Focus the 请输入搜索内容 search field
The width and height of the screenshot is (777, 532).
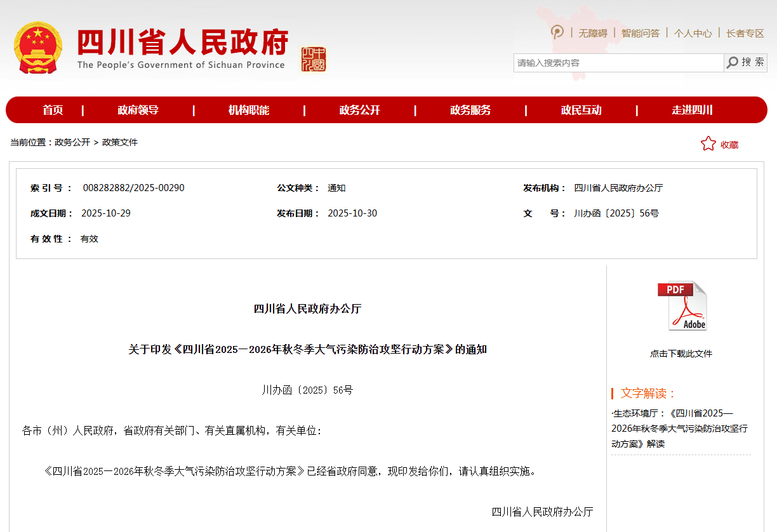(618, 63)
